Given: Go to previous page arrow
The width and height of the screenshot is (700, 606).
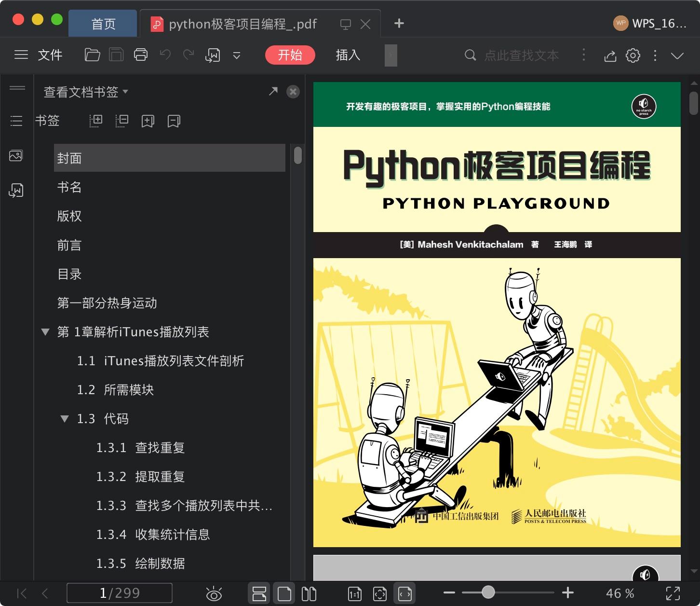Looking at the screenshot, I should tap(45, 593).
